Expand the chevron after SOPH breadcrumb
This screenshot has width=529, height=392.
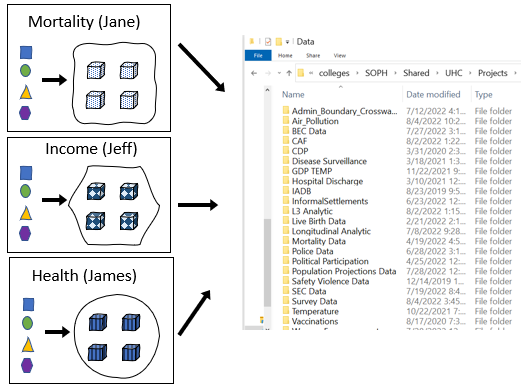click(395, 73)
